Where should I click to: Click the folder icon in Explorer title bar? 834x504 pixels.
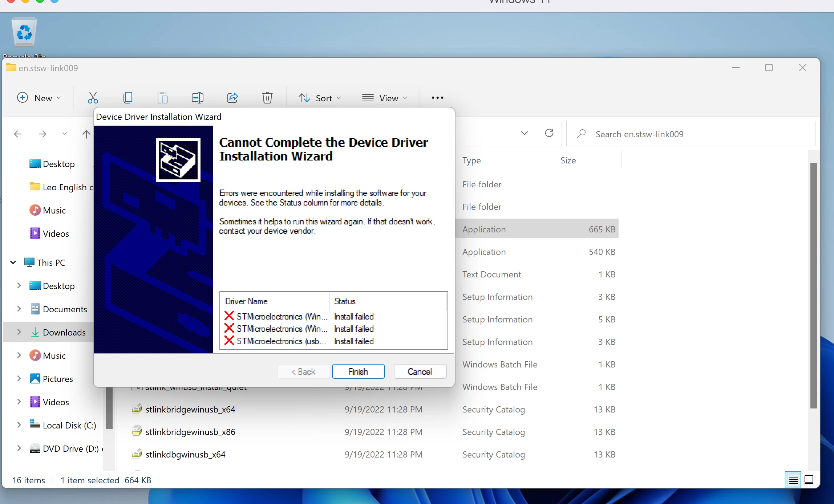click(11, 68)
